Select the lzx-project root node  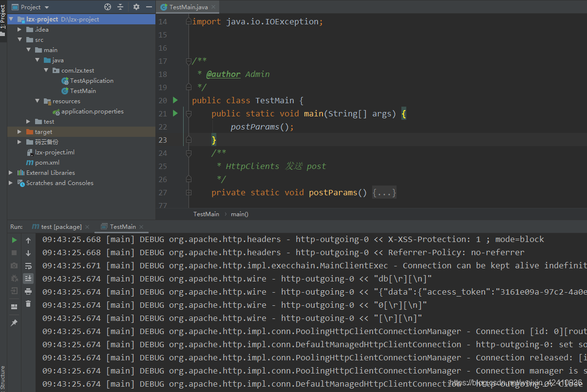click(x=81, y=19)
